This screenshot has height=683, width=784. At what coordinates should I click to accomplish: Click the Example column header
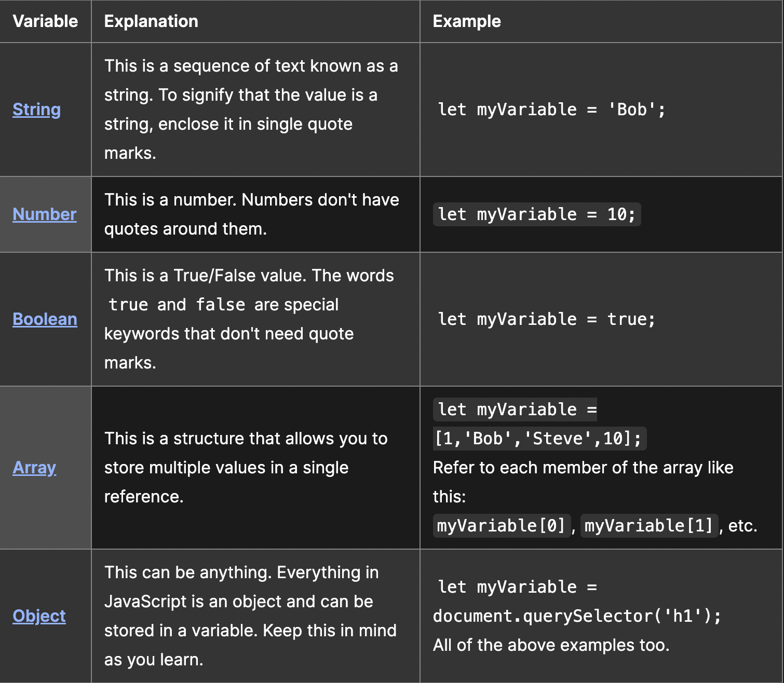coord(467,21)
